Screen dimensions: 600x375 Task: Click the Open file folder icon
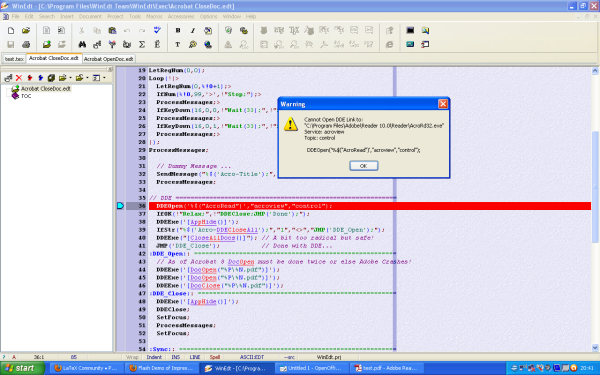pyautogui.click(x=26, y=30)
